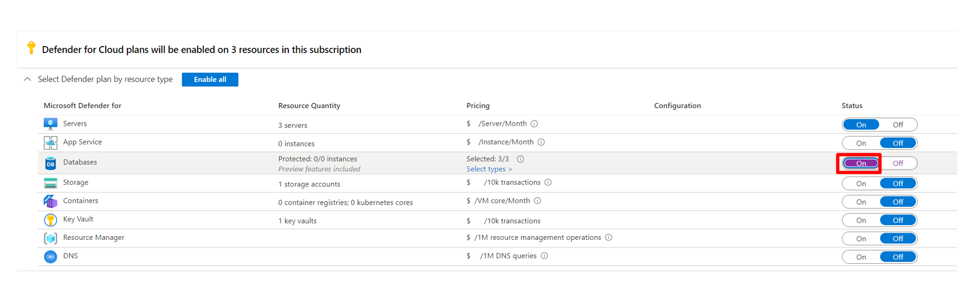Screen dimensions: 980x287
Task: Click the Storage plan icon
Action: pos(50,183)
